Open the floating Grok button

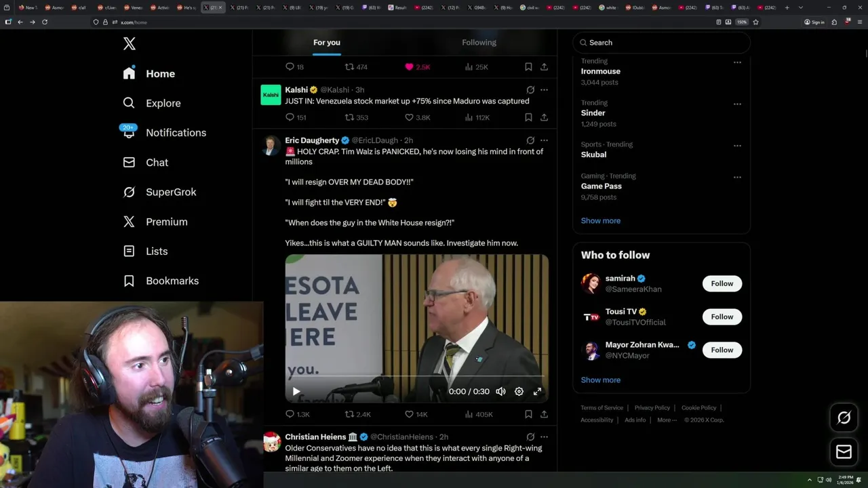[844, 418]
